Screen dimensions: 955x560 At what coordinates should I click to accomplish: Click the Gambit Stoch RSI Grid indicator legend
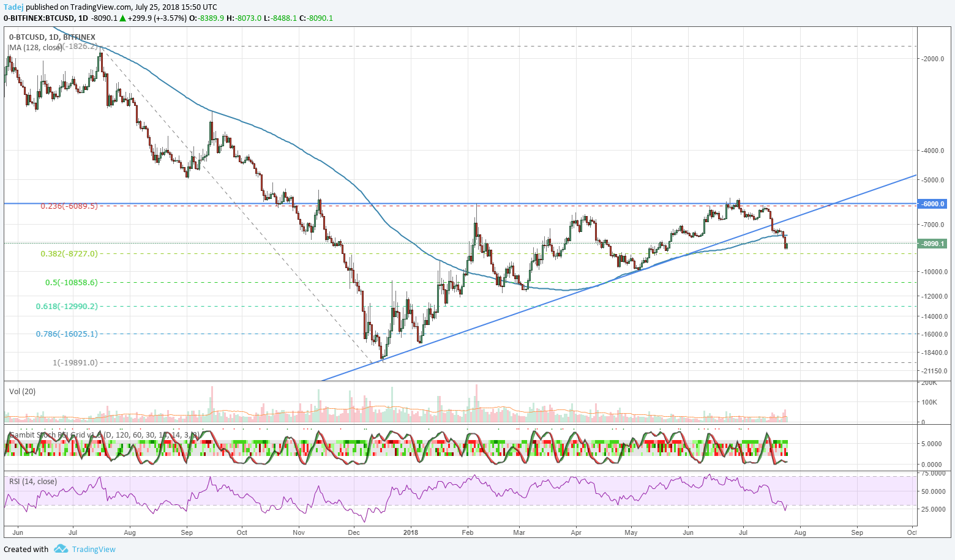pyautogui.click(x=104, y=435)
